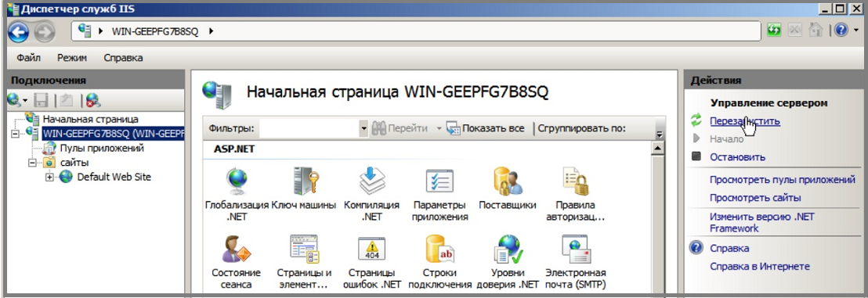Screen dimensions: 868x298
Task: Collapse the WIN-GEEPFG7B8SQ server tree node
Action: point(14,133)
